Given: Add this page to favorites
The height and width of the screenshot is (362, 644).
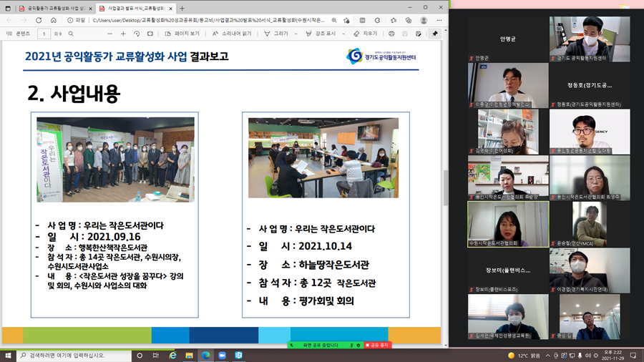Looking at the screenshot, I should click(x=346, y=20).
